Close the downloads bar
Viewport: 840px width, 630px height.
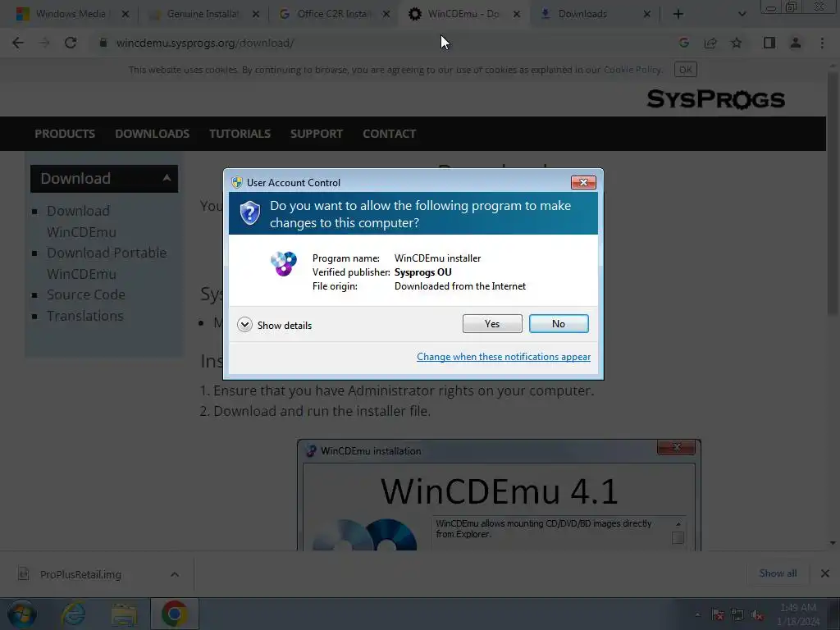tap(825, 573)
